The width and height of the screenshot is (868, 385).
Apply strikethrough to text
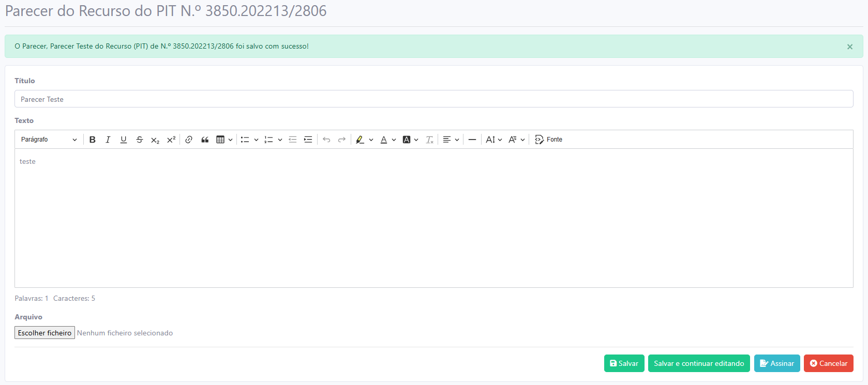(139, 140)
